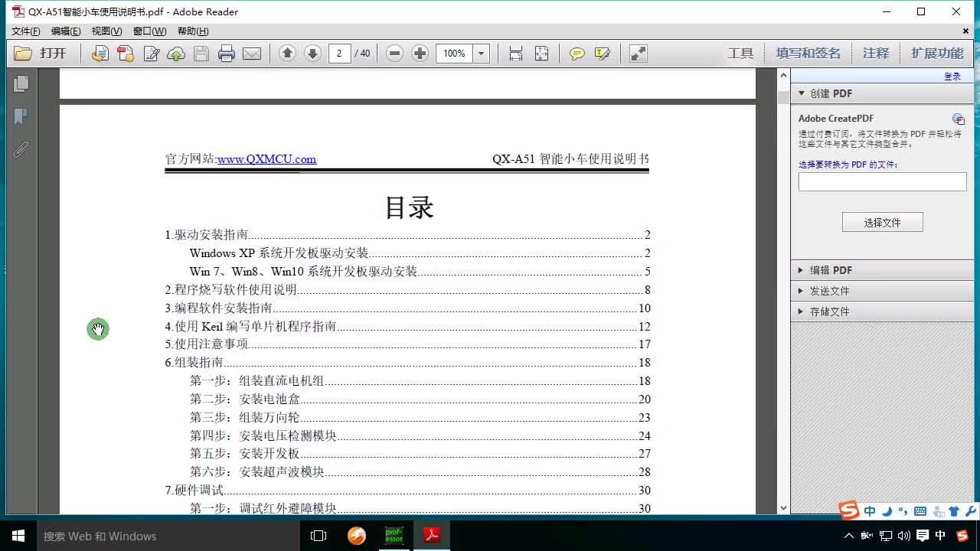Open the www.QXMCU.com link
The width and height of the screenshot is (980, 551).
point(266,159)
